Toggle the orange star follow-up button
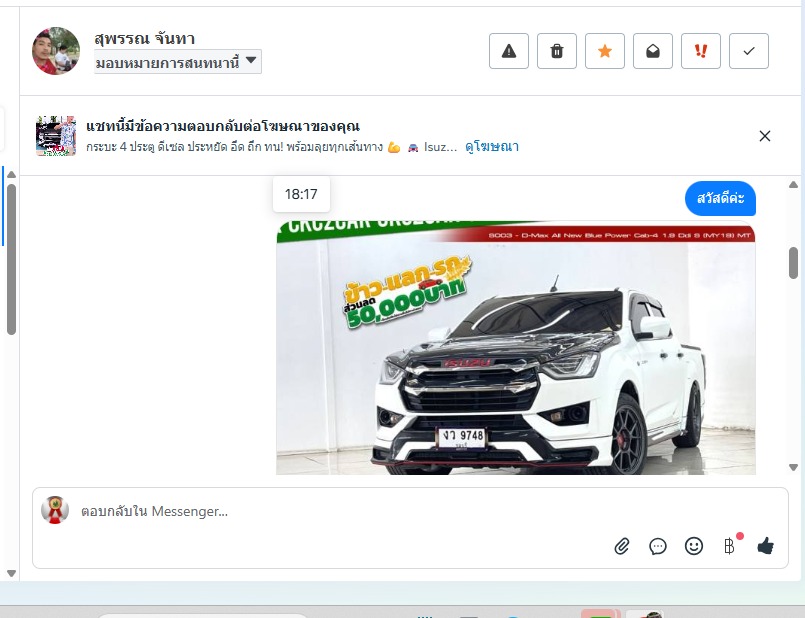805x618 pixels. pos(605,51)
